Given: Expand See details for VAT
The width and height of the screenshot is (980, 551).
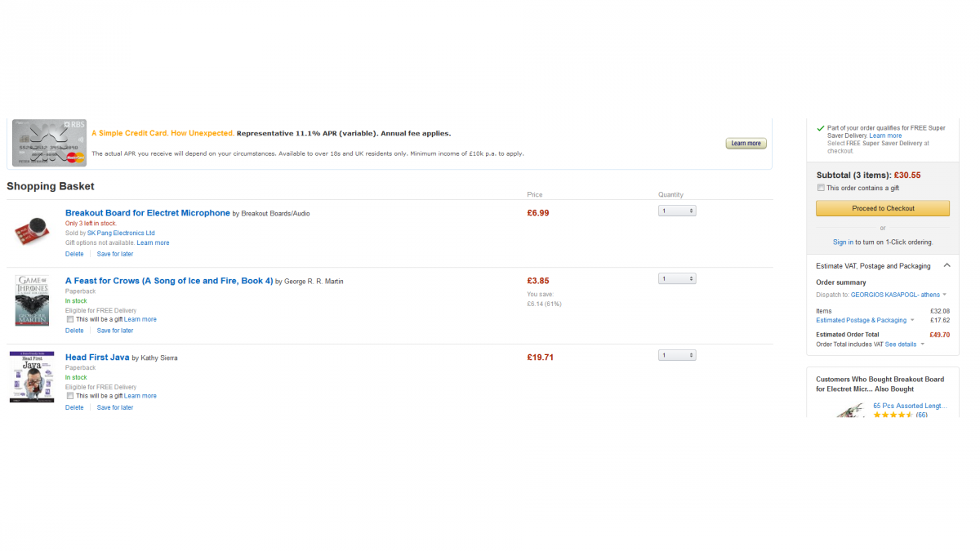Looking at the screenshot, I should coord(905,344).
